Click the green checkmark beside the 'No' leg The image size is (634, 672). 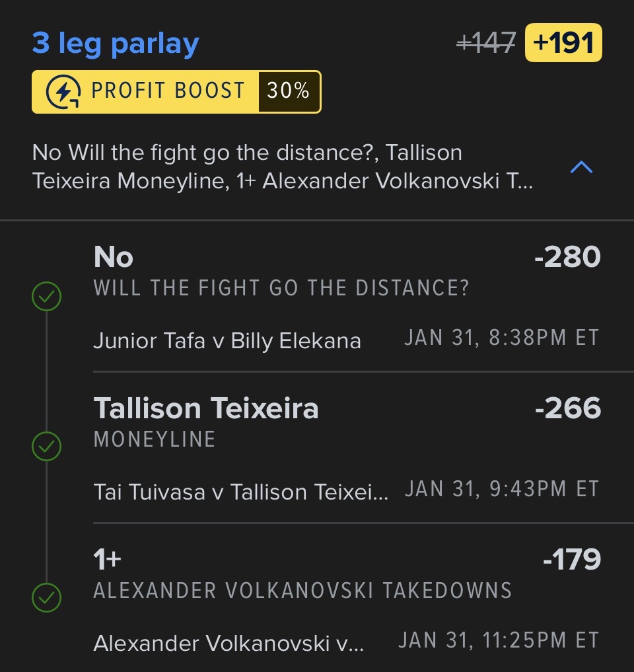(x=46, y=297)
